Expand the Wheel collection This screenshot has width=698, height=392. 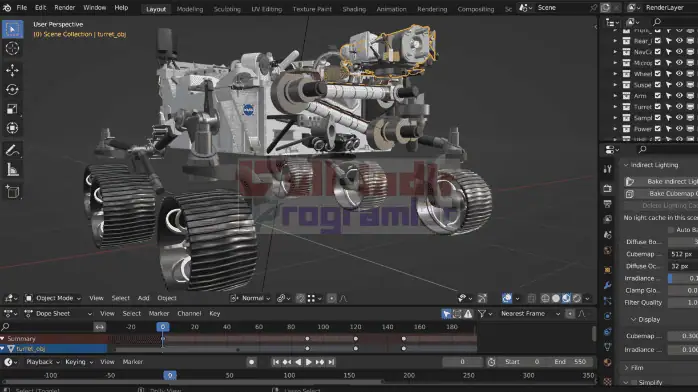click(x=616, y=74)
